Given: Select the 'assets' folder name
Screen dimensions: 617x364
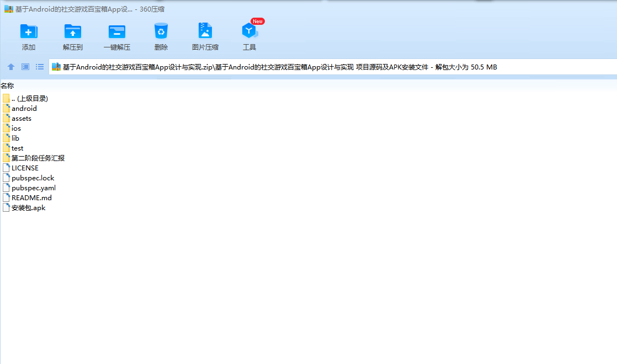Looking at the screenshot, I should (22, 119).
